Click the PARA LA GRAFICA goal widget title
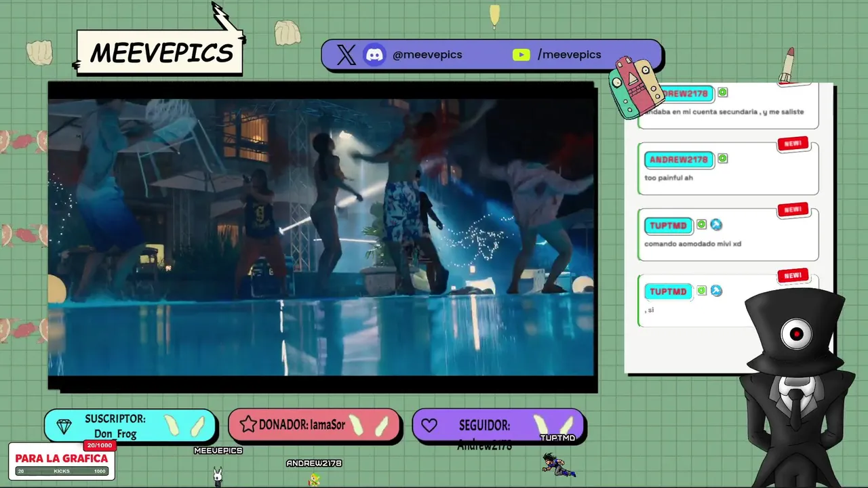This screenshot has height=488, width=868. 62,458
